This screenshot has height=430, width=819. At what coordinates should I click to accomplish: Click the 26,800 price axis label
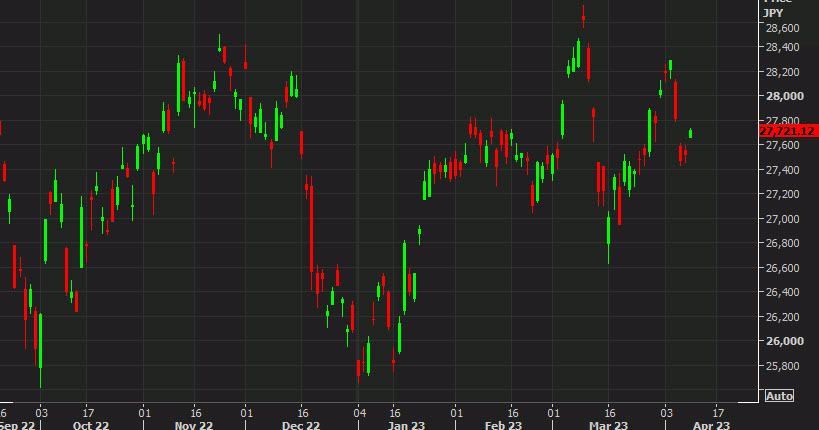(782, 243)
